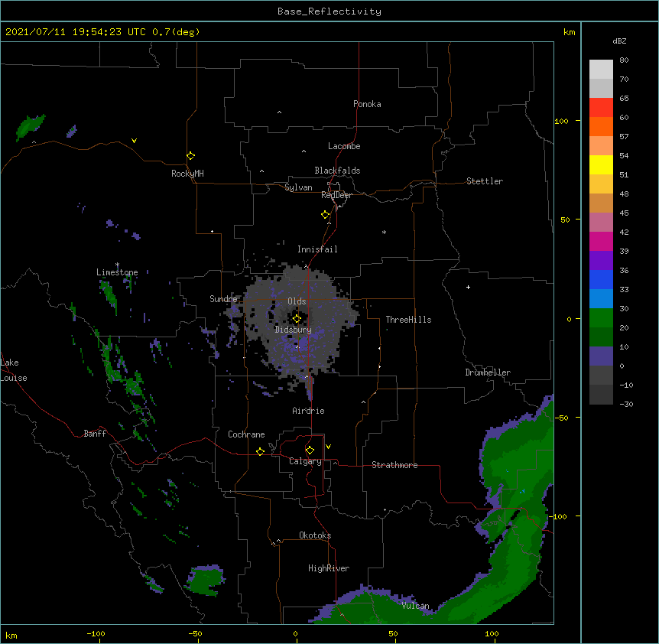Viewport: 659px width, 644px height.
Task: Click the Okotoks label
Action: [x=315, y=535]
